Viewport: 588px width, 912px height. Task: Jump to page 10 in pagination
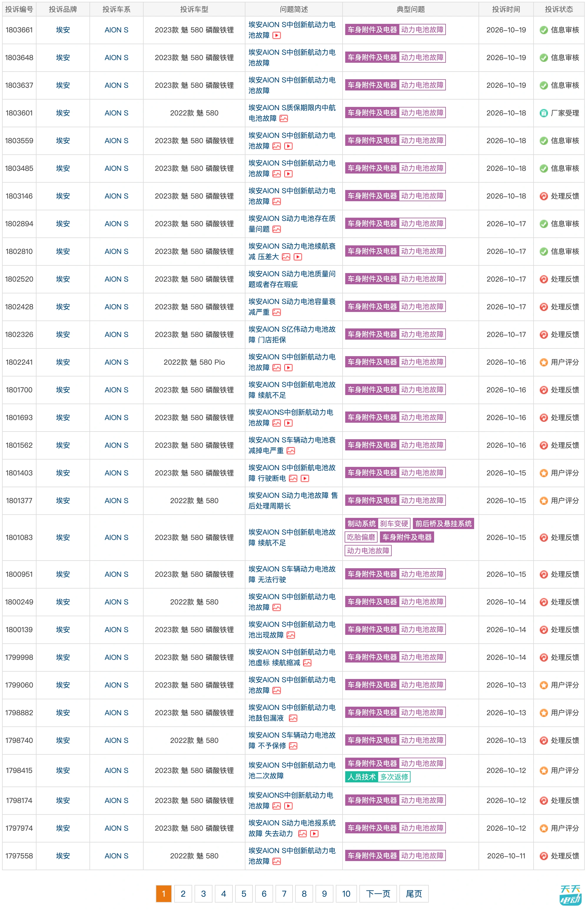[346, 894]
